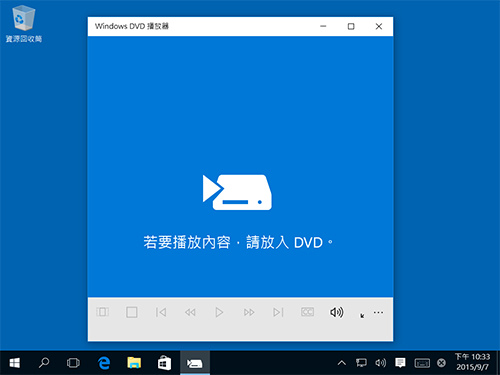Open the touch keyboard tray icon

click(x=422, y=363)
